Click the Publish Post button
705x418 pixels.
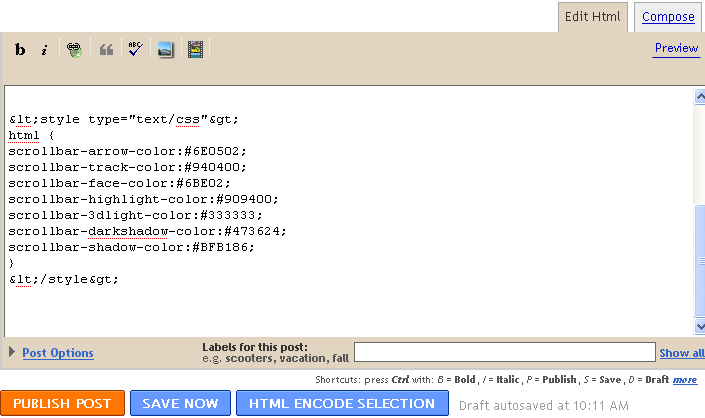click(62, 403)
